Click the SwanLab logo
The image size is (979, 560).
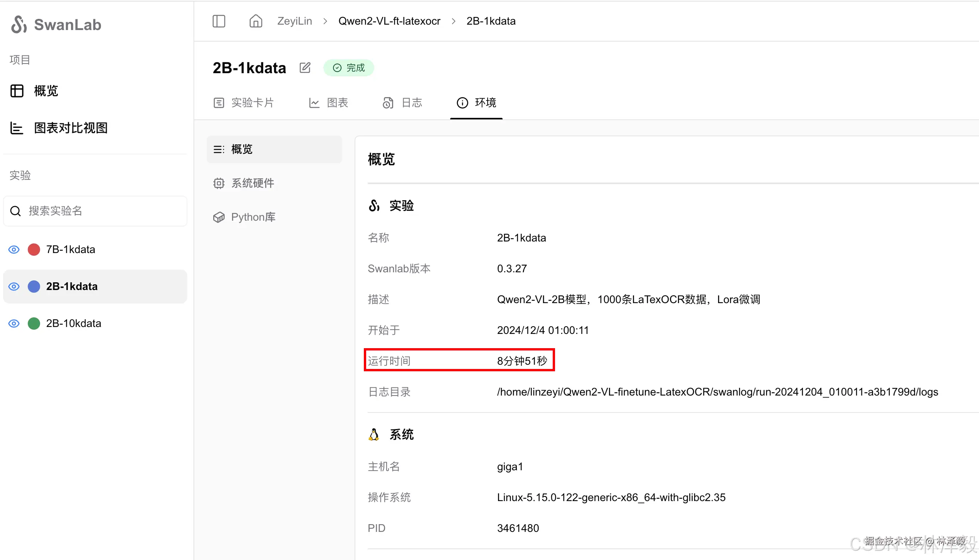click(56, 24)
